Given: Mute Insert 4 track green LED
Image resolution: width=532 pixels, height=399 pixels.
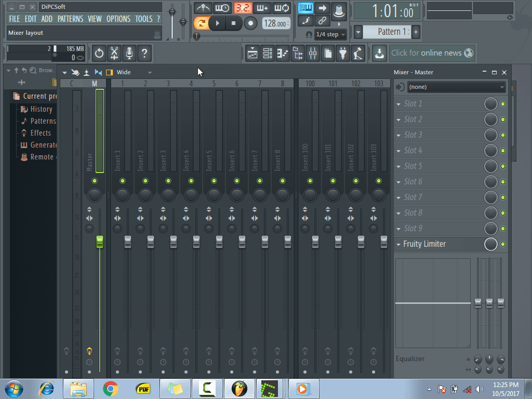Looking at the screenshot, I should [191, 181].
